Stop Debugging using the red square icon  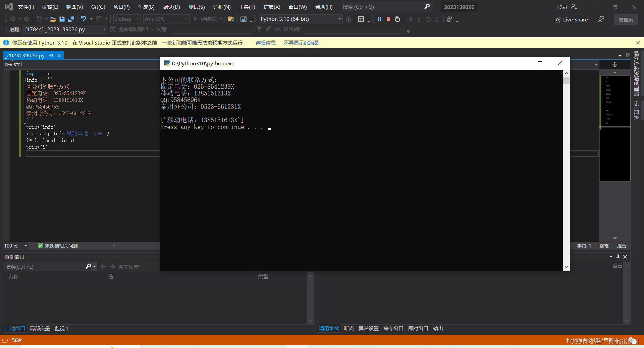388,19
